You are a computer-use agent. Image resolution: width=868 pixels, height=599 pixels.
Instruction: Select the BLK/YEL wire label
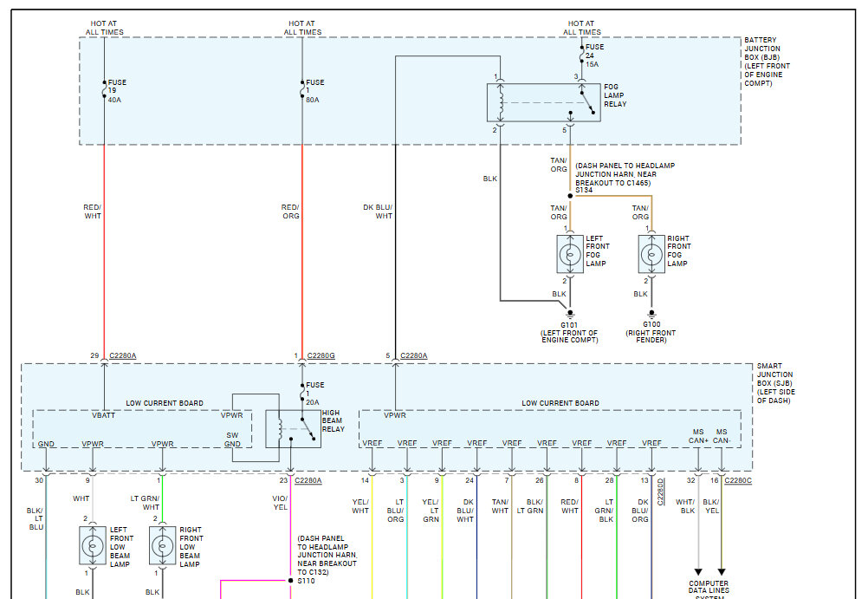point(712,506)
